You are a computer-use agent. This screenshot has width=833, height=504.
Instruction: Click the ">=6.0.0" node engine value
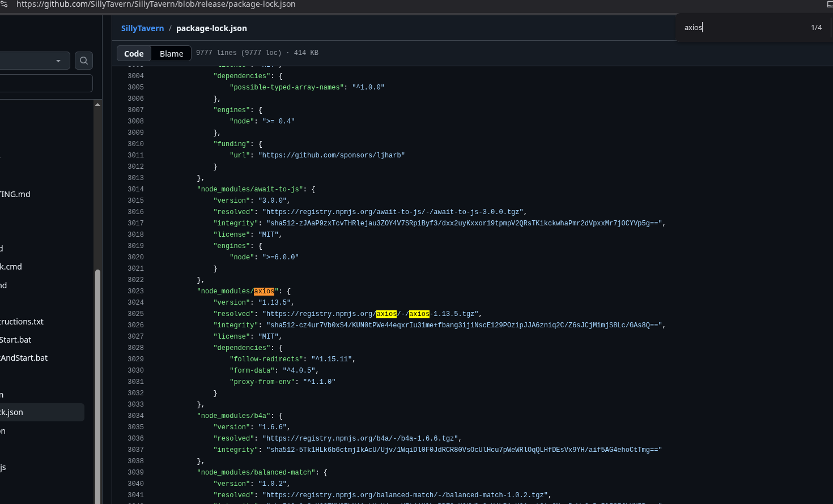coord(280,257)
